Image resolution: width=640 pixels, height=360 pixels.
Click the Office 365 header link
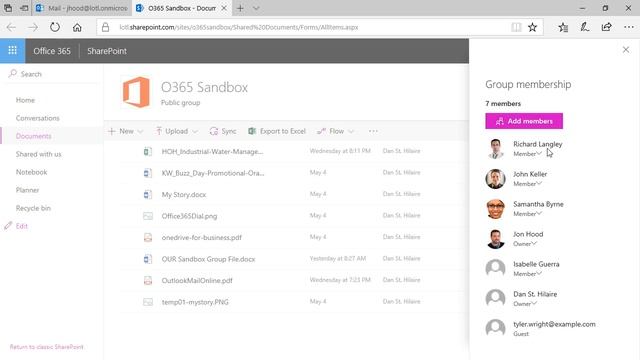click(x=52, y=51)
